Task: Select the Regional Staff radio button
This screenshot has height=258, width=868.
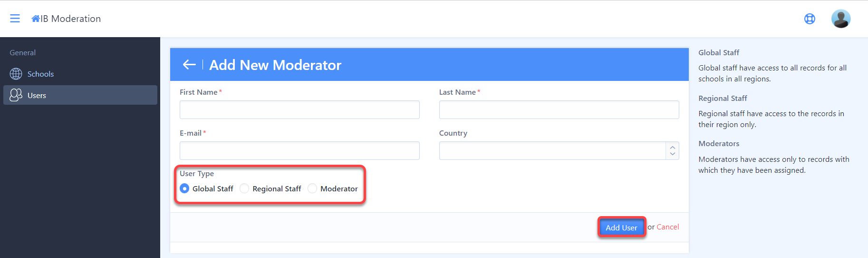Action: pyautogui.click(x=244, y=189)
